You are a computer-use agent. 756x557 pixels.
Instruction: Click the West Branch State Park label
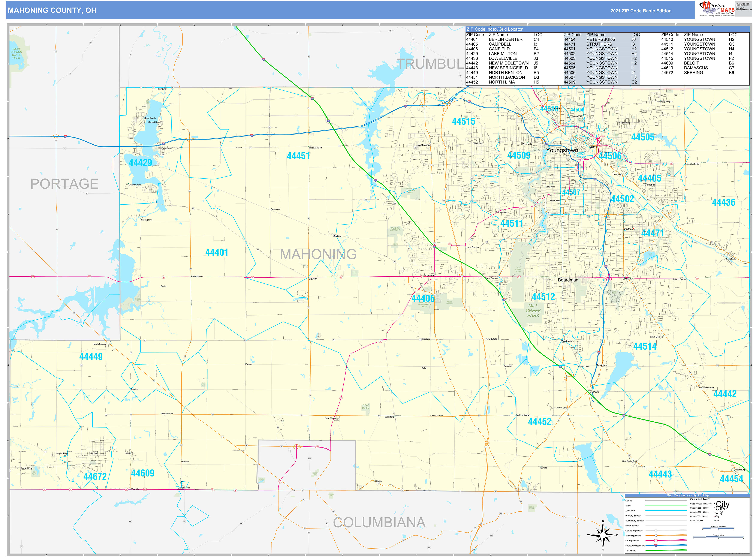(16, 53)
